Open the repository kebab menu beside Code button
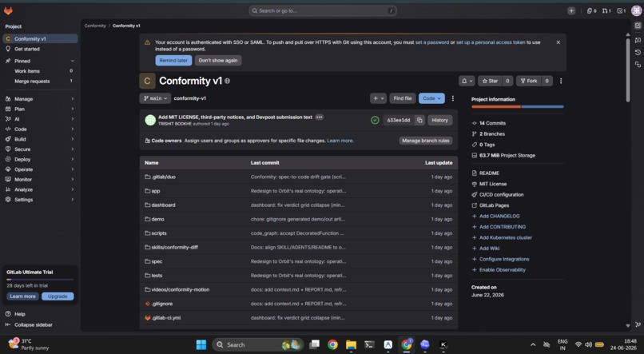 (452, 98)
